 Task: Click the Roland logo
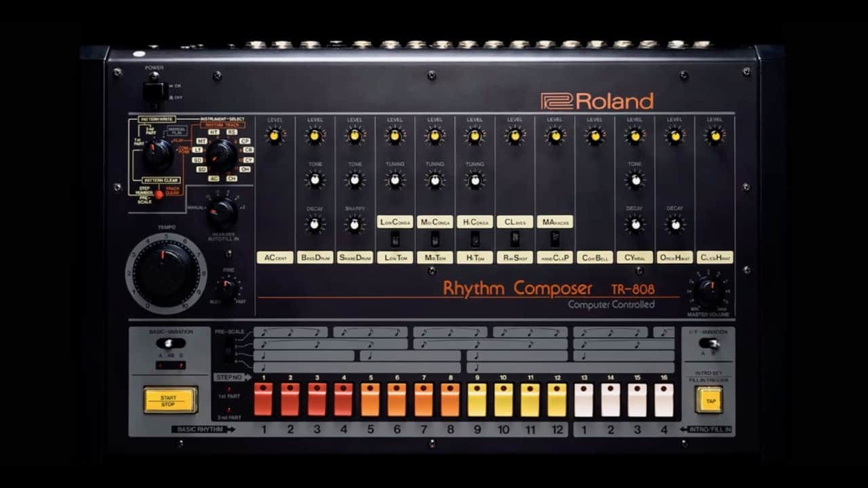click(597, 101)
